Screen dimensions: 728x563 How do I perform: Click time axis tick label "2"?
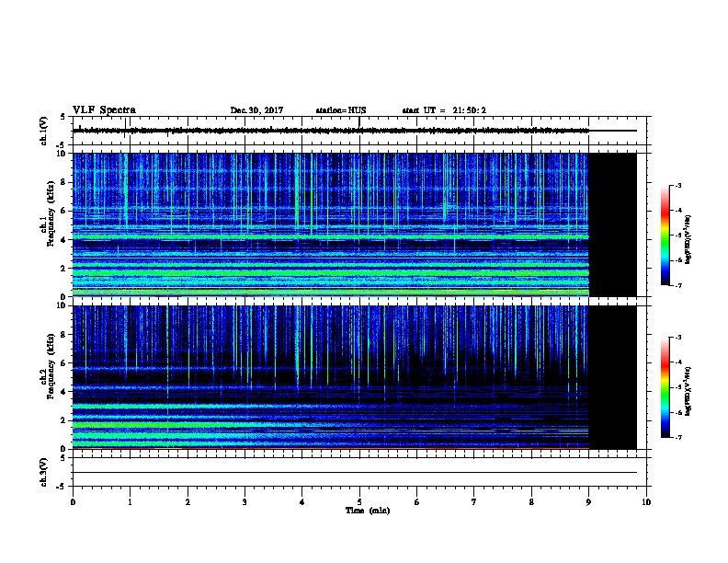coord(188,502)
